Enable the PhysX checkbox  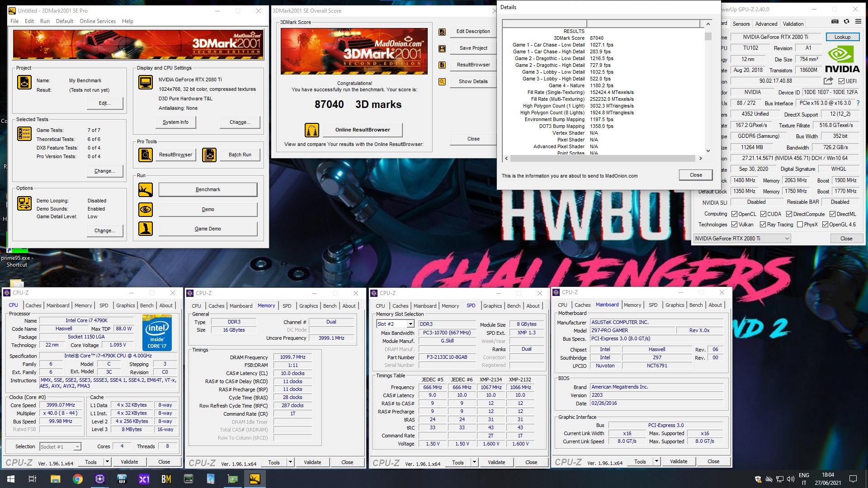(x=800, y=225)
